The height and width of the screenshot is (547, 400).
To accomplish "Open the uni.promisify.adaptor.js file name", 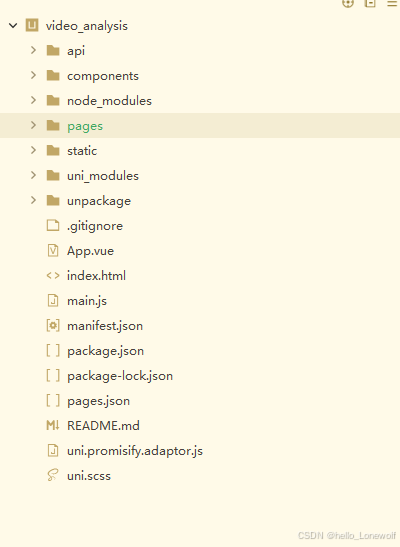I will (x=135, y=451).
